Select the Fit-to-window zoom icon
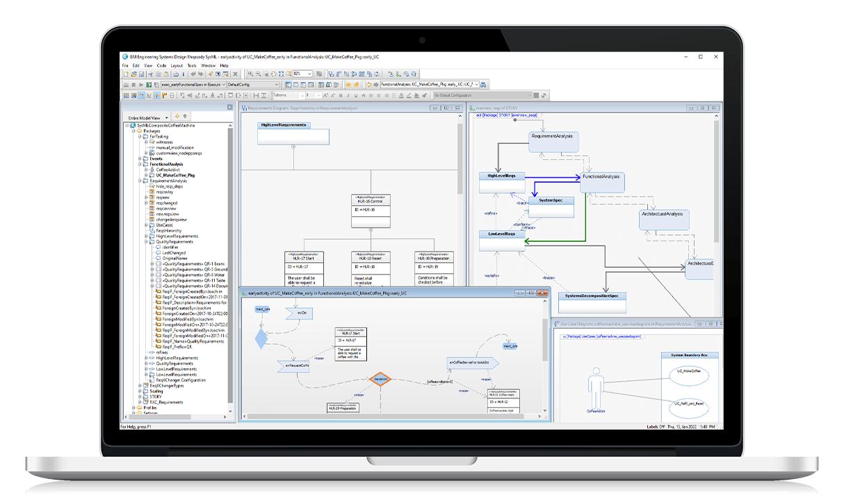This screenshot has height=504, width=844. (x=281, y=73)
